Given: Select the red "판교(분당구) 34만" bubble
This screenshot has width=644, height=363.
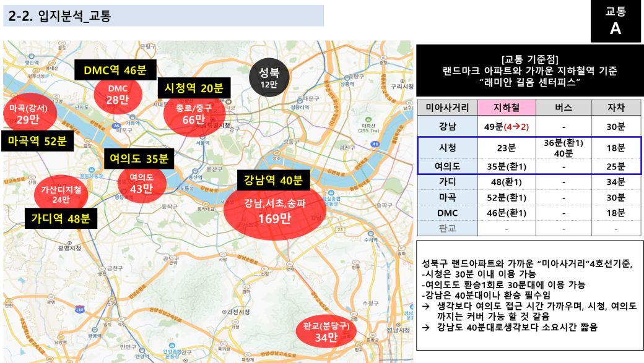Looking at the screenshot, I should point(326,332).
